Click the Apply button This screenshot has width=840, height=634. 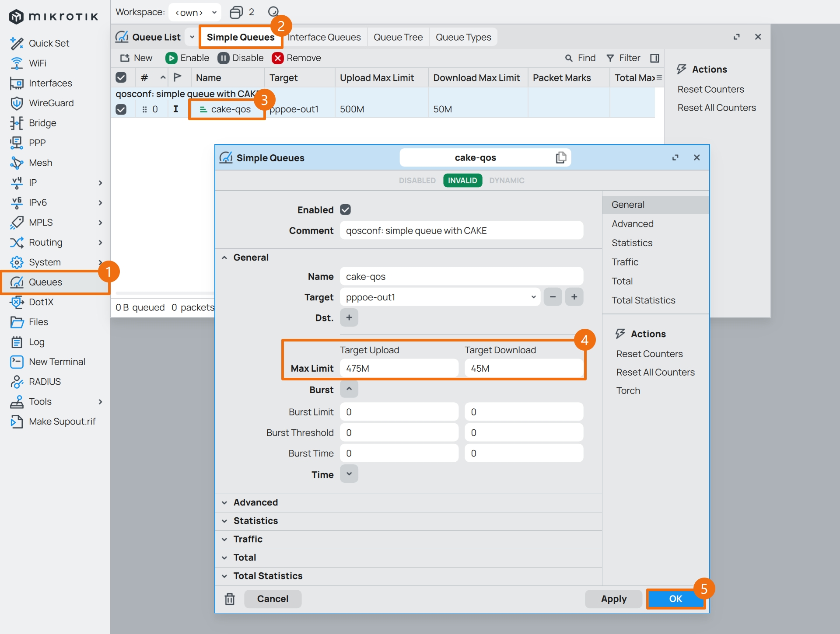click(613, 599)
